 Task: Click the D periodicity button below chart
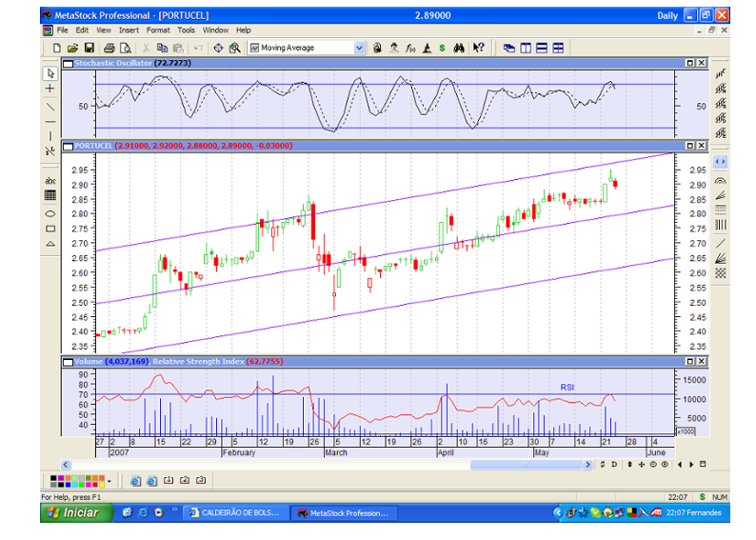pos(614,465)
